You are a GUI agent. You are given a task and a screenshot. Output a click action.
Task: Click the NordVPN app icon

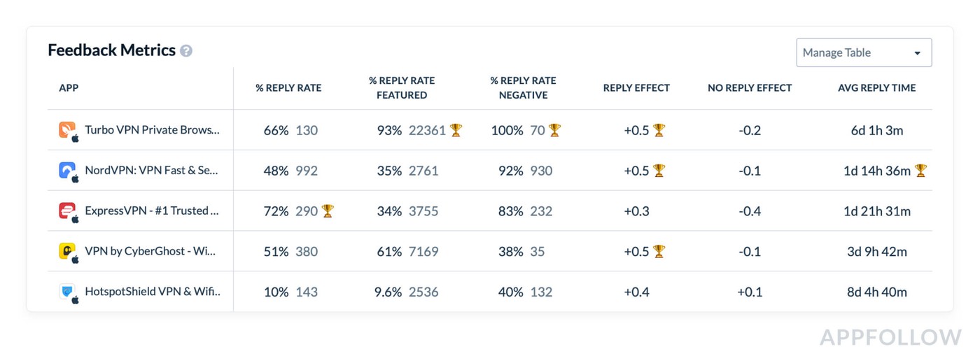tap(67, 170)
